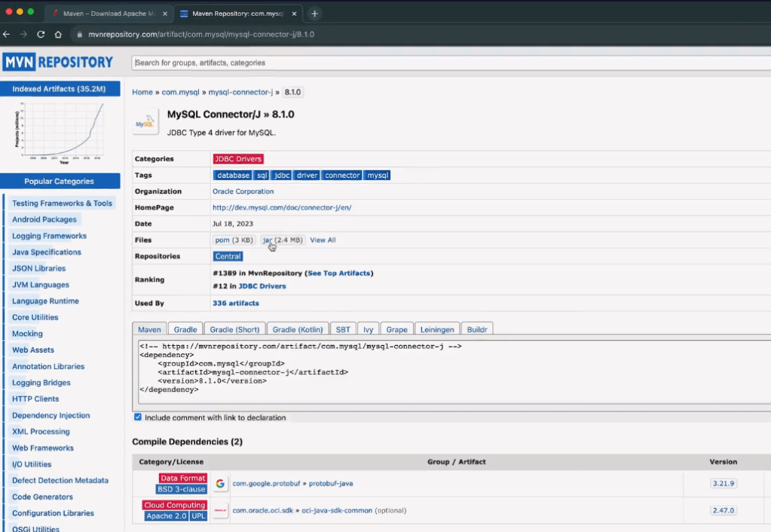This screenshot has height=532, width=771.
Task: Click the MySQL logo thumbnail
Action: click(145, 121)
